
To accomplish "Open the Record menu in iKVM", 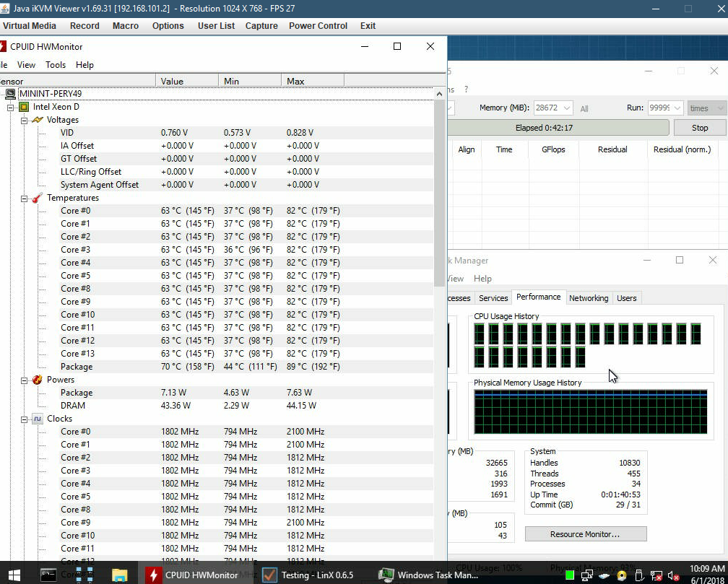I will (x=84, y=26).
